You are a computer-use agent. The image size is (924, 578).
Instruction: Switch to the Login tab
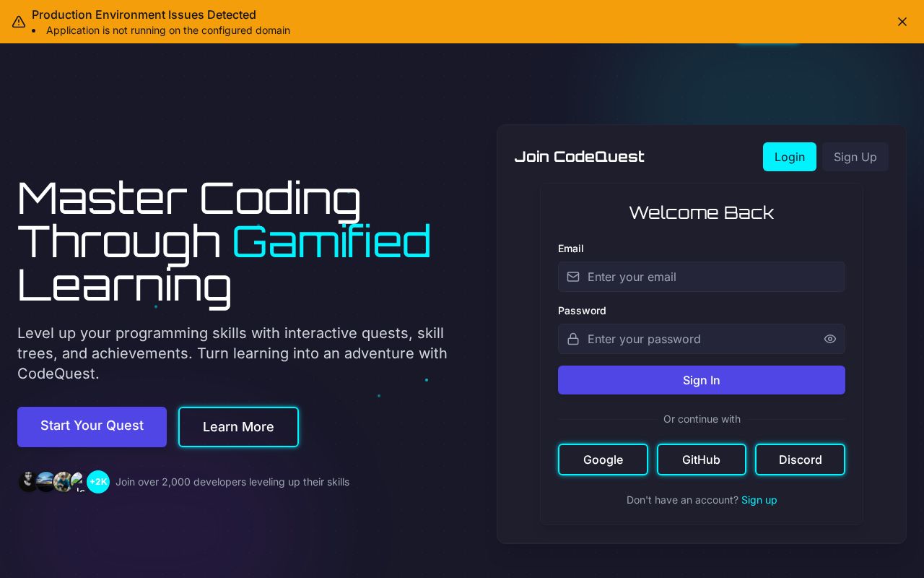[790, 157]
